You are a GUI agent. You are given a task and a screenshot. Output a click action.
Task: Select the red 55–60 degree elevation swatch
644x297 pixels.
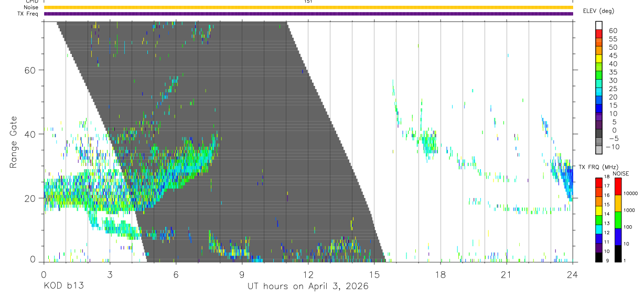[x=599, y=34]
